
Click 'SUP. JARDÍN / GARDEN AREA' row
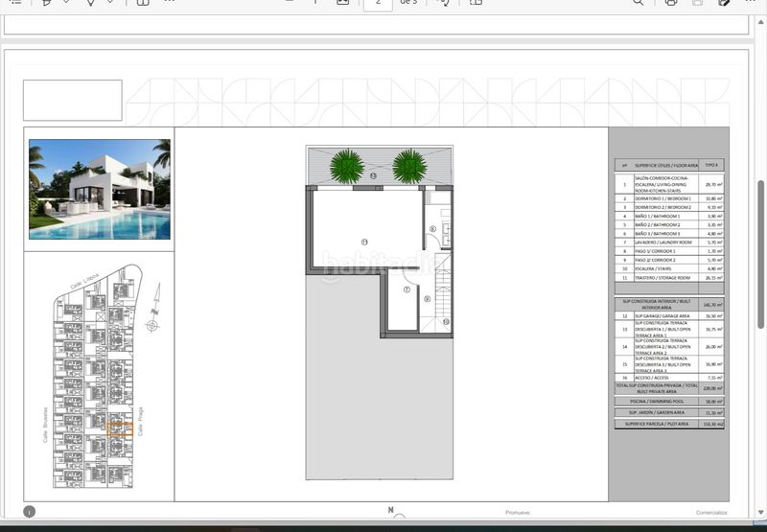point(669,413)
